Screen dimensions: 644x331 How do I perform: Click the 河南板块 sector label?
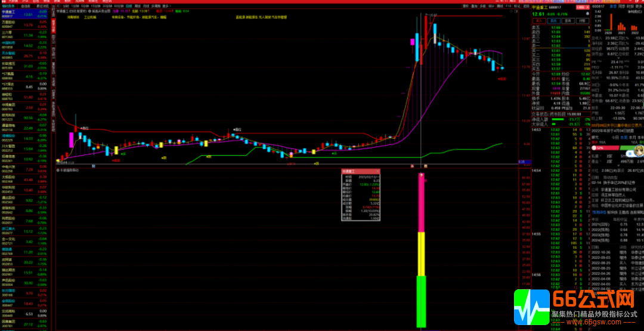(73, 17)
